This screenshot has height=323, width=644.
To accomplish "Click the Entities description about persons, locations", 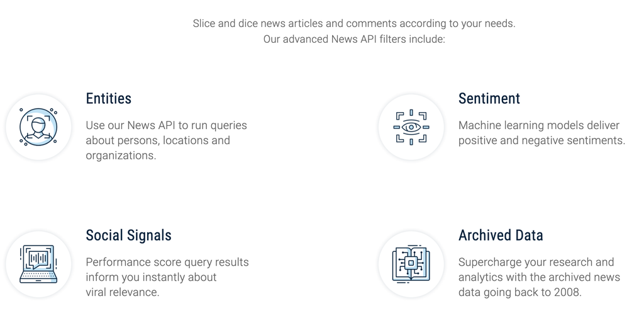I will [166, 140].
